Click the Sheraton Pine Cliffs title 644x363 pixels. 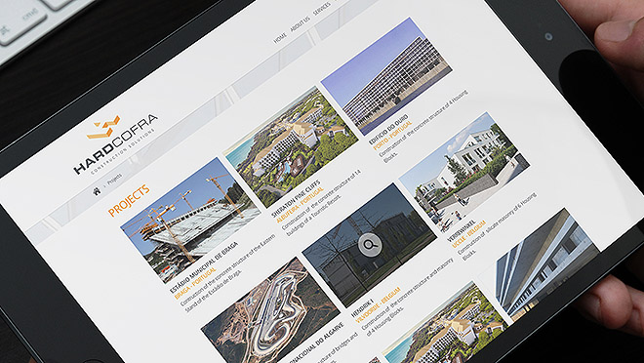click(x=296, y=198)
